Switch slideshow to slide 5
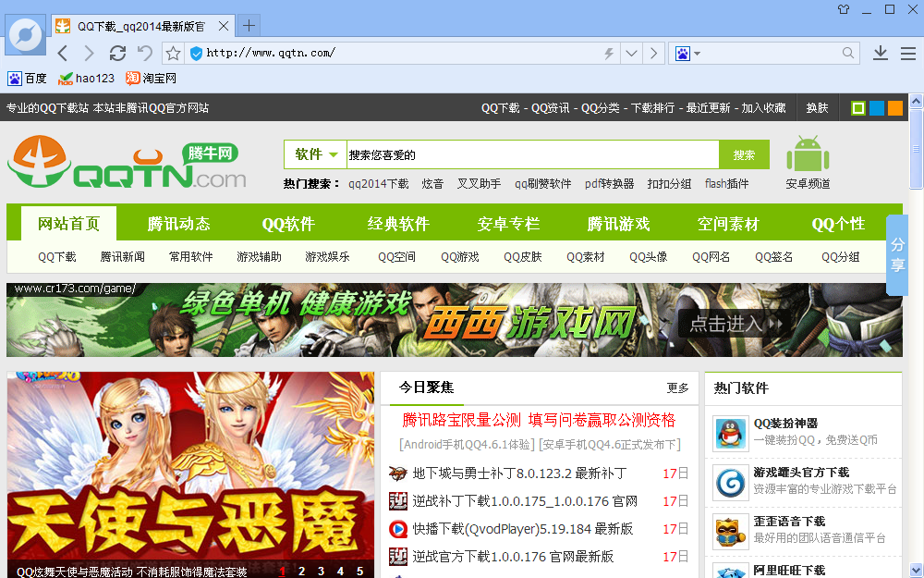 pyautogui.click(x=359, y=571)
